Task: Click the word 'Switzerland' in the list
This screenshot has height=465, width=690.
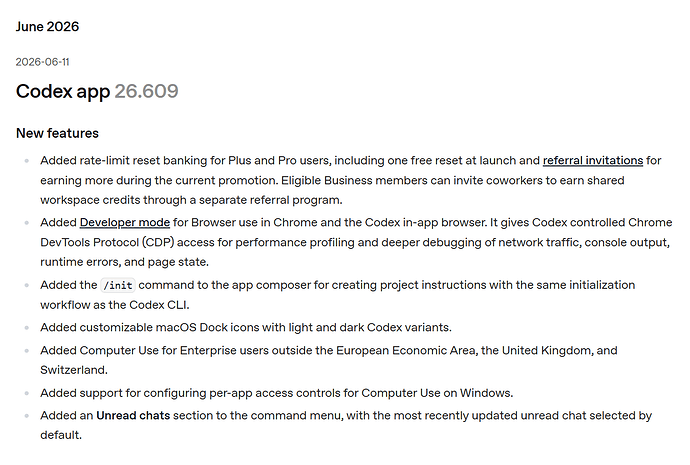Action: [73, 370]
